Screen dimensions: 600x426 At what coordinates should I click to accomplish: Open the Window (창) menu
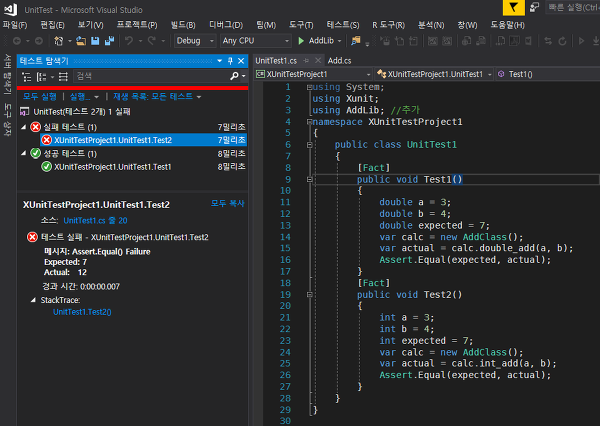(467, 25)
